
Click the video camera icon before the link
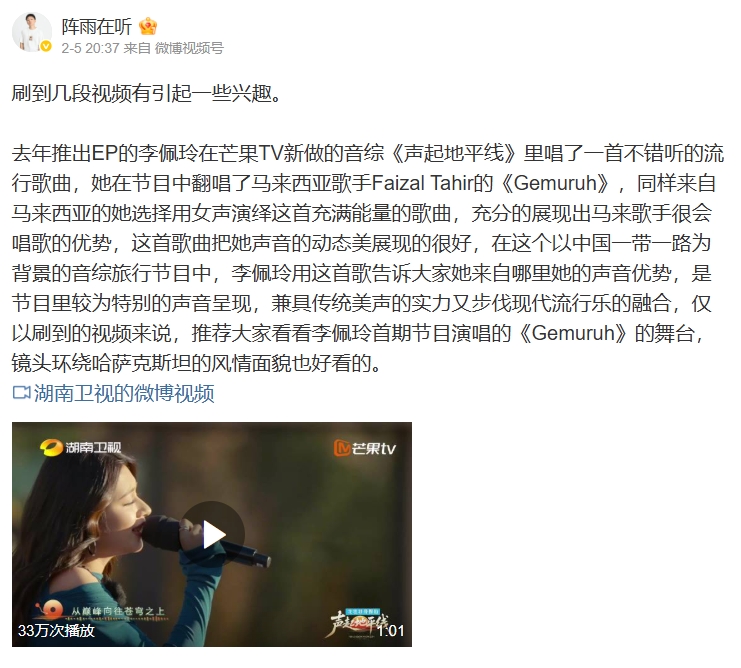point(21,393)
